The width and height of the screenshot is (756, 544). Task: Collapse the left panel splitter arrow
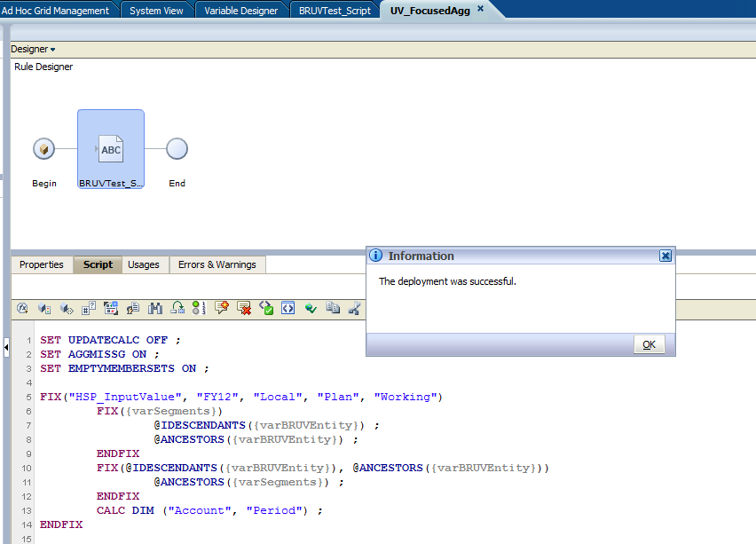tap(6, 347)
